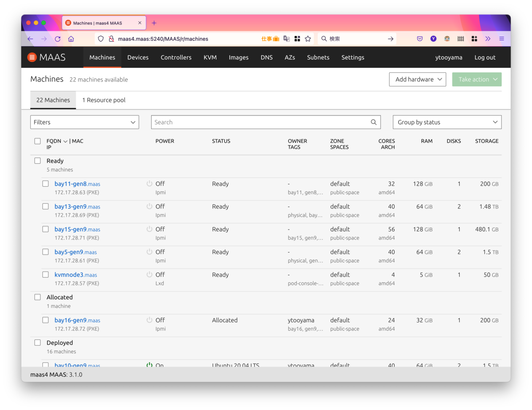Select the bay5-gen9 checkbox
This screenshot has width=532, height=410.
pos(45,252)
